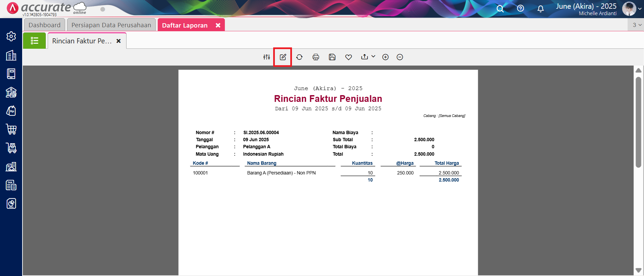Image resolution: width=644 pixels, height=276 pixels.
Task: Open the General Ledger book icon
Action: 11,74
